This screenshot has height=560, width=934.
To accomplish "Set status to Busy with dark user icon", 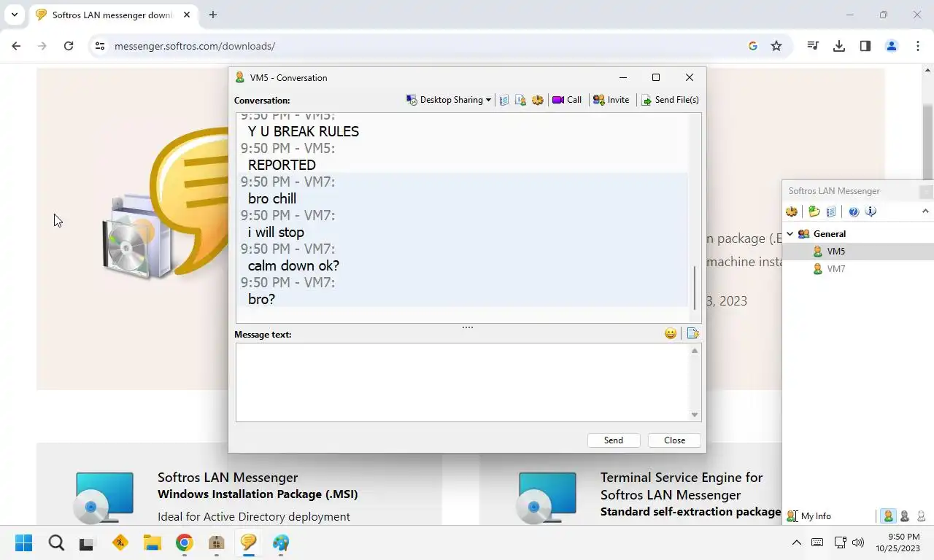I will coord(905,516).
